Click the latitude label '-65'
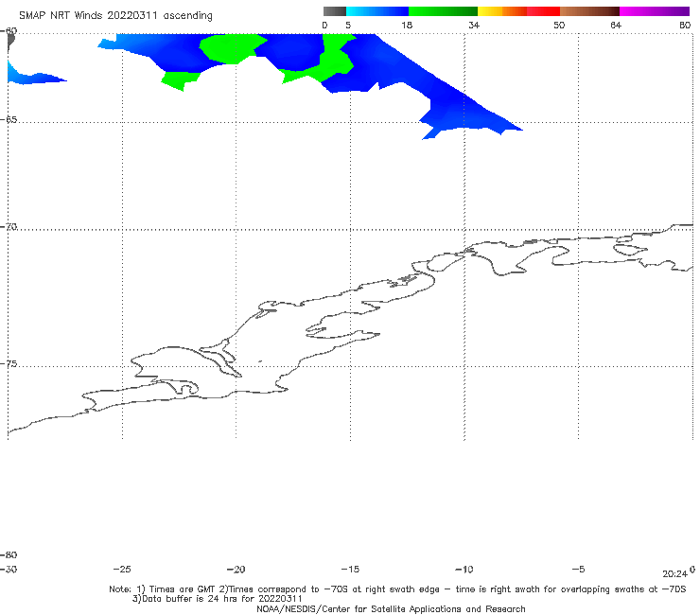The width and height of the screenshot is (700, 615). tap(9, 120)
